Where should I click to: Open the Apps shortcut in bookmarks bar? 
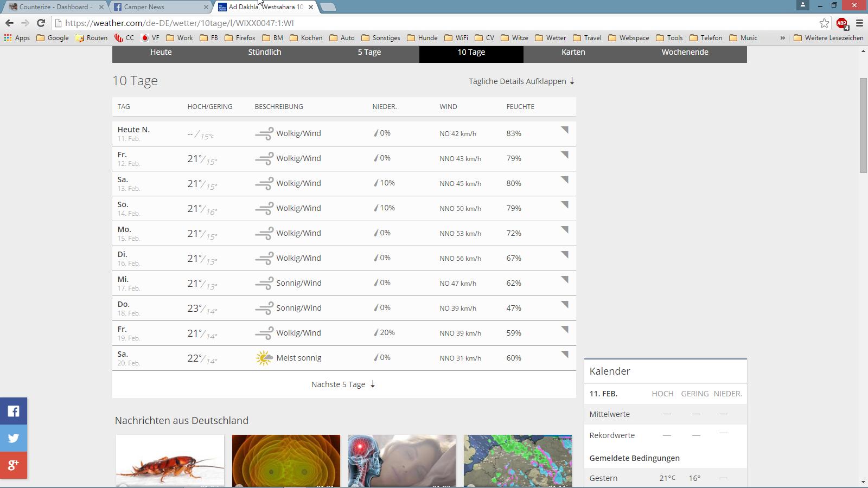point(17,37)
